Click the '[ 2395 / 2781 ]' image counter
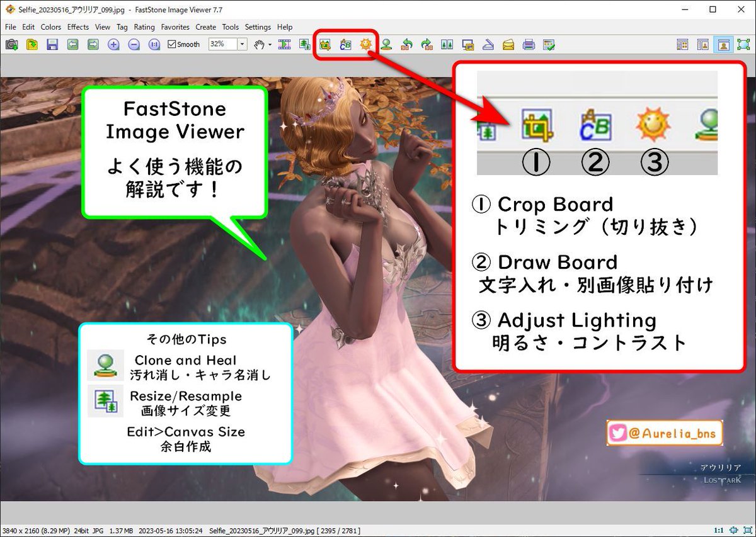Image resolution: width=756 pixels, height=537 pixels. click(x=337, y=531)
